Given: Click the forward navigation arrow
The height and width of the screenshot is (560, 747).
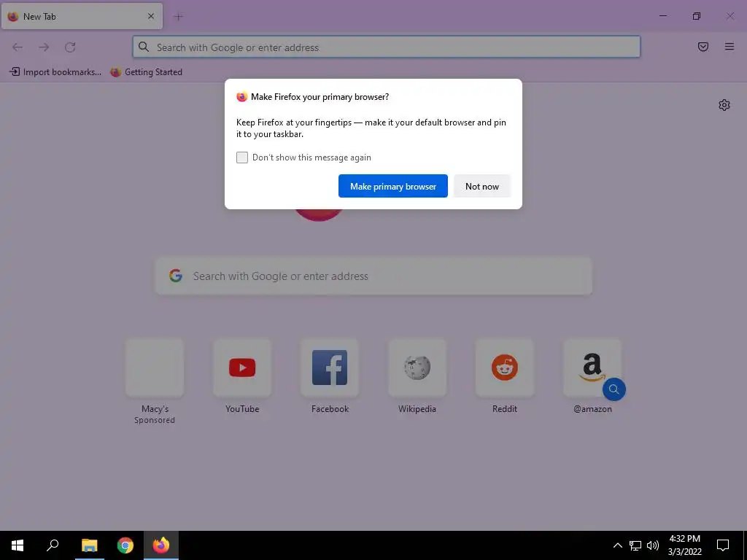Looking at the screenshot, I should click(x=44, y=47).
